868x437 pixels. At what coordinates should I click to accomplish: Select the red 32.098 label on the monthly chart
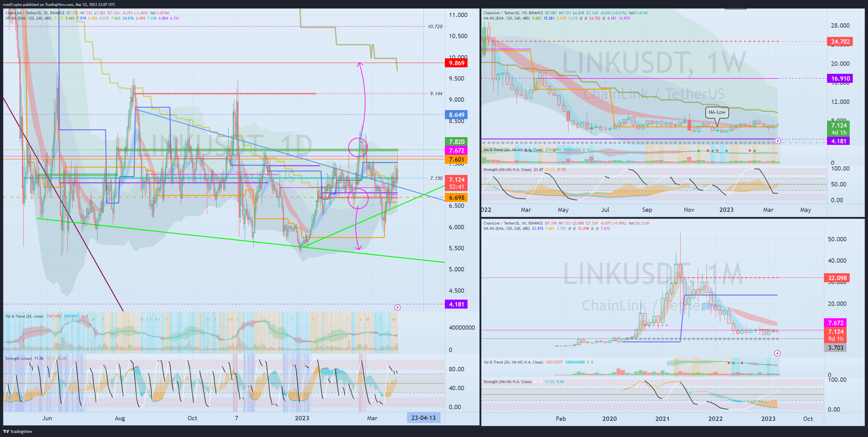click(x=837, y=278)
